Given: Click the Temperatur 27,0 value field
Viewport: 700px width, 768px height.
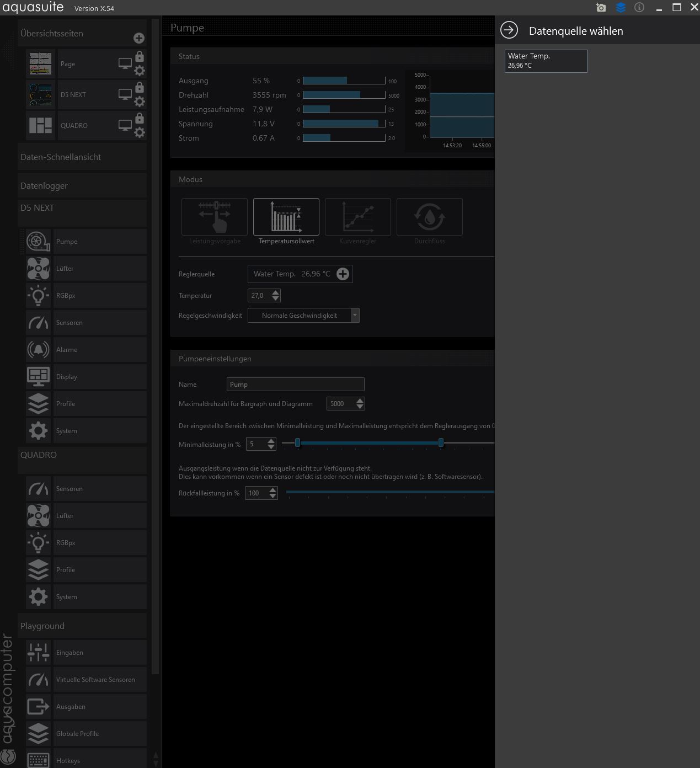Looking at the screenshot, I should pyautogui.click(x=259, y=296).
